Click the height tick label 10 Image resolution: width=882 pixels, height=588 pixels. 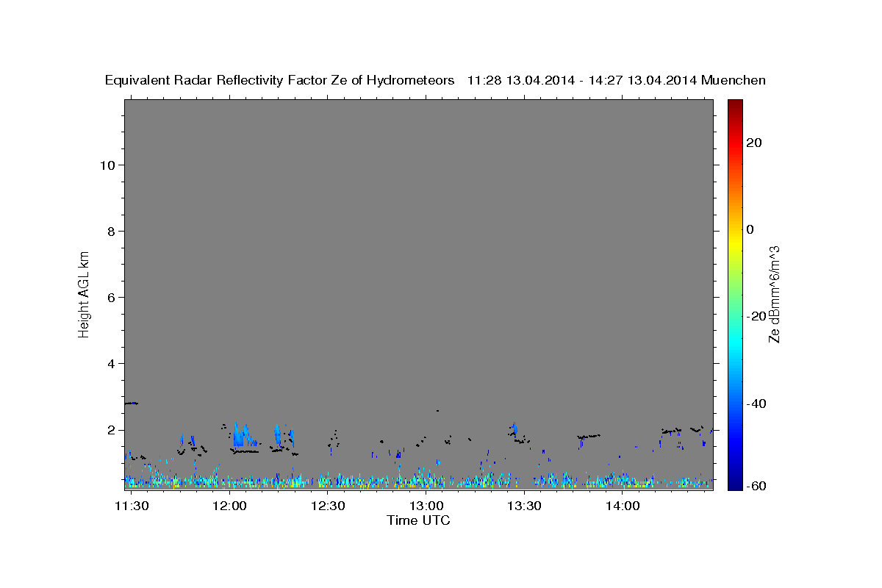109,165
